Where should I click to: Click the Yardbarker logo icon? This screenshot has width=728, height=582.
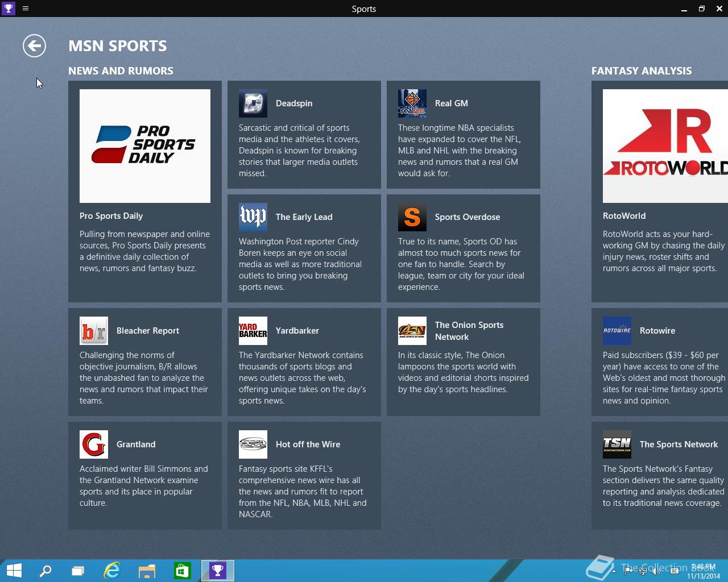pos(253,331)
